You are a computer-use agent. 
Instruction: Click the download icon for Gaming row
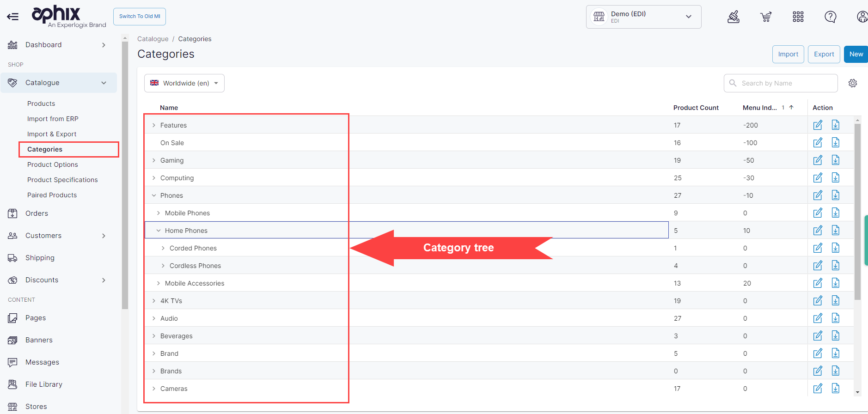(835, 160)
